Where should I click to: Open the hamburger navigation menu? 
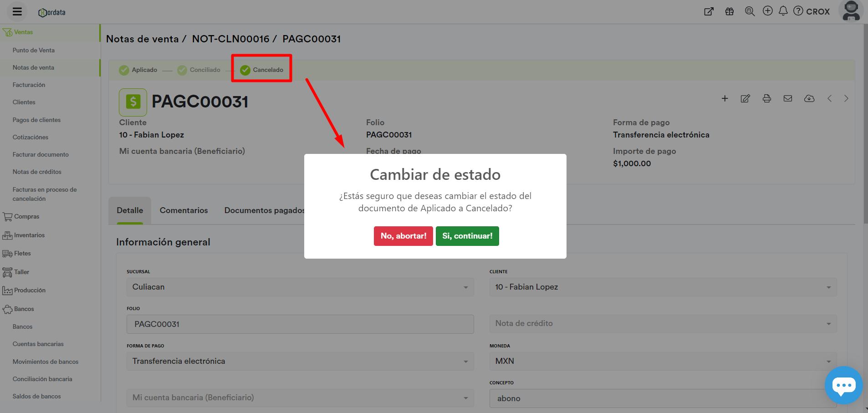16,11
